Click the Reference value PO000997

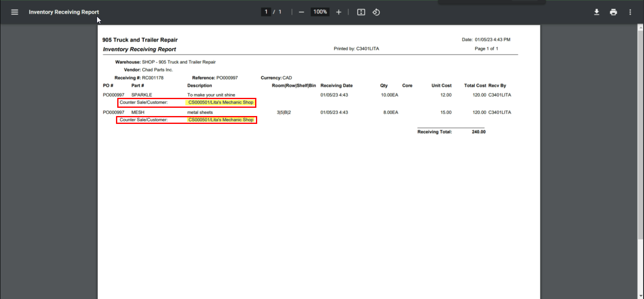pyautogui.click(x=227, y=78)
